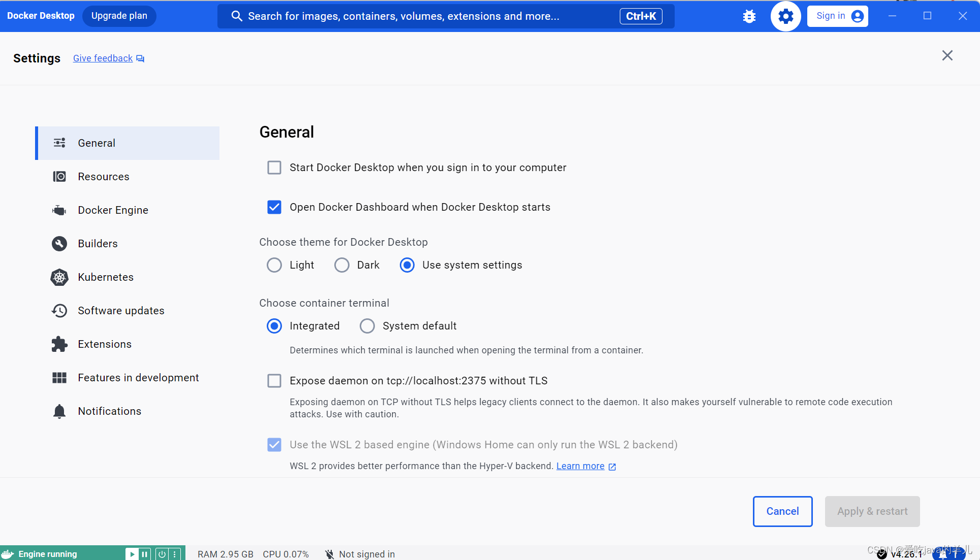Open Troubleshoot via the bug icon
This screenshot has width=980, height=560.
(749, 16)
